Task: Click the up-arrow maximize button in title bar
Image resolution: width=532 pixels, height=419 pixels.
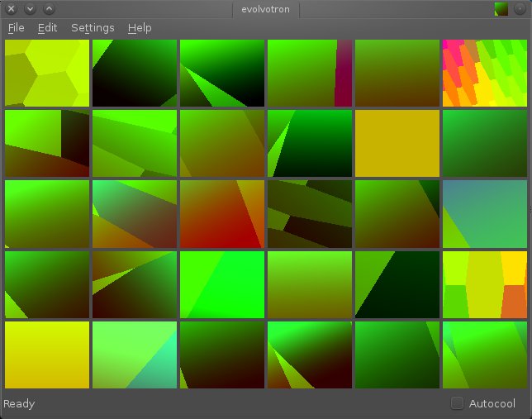Action: click(49, 9)
